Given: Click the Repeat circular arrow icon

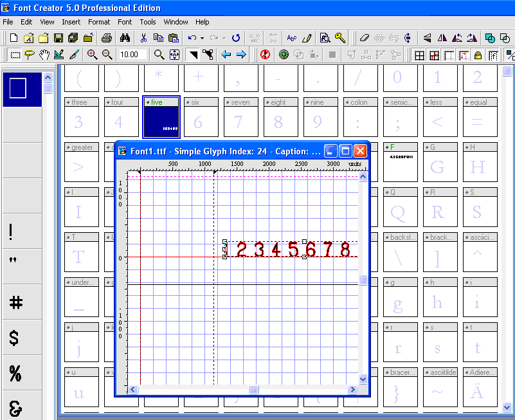Looking at the screenshot, I should coord(236,38).
